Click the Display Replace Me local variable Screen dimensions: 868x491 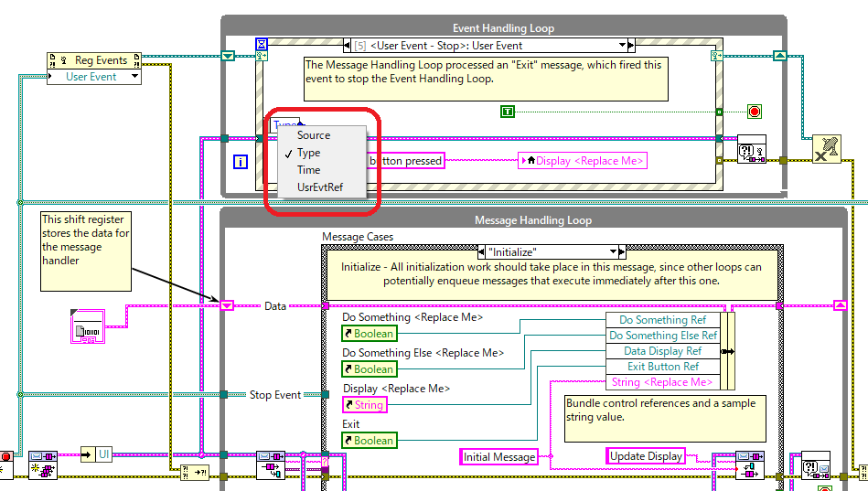point(583,161)
